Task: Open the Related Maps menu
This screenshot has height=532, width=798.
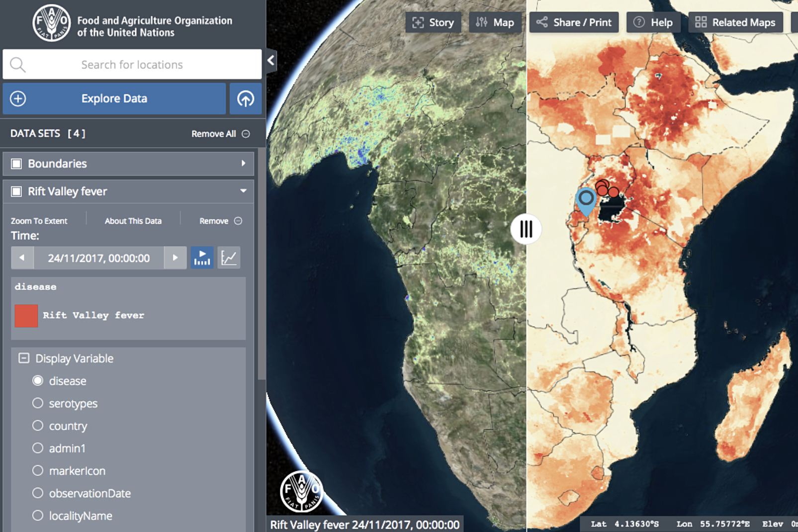Action: coord(735,22)
